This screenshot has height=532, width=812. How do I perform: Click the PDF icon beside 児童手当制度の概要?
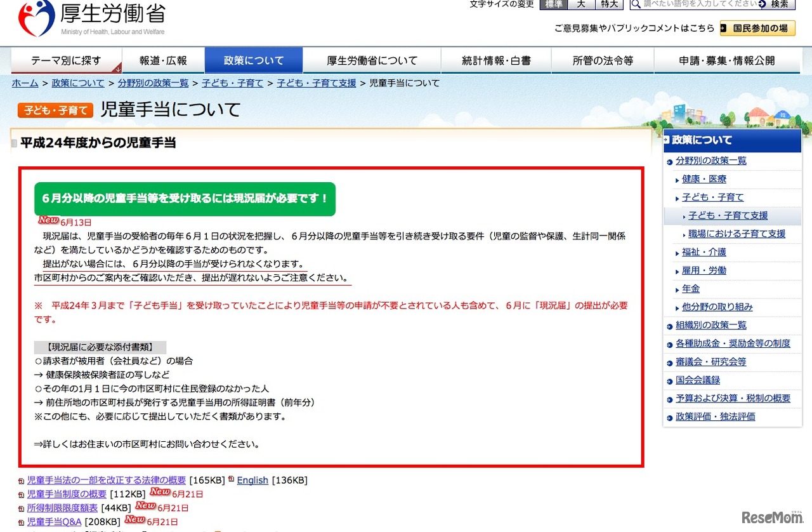(x=22, y=495)
